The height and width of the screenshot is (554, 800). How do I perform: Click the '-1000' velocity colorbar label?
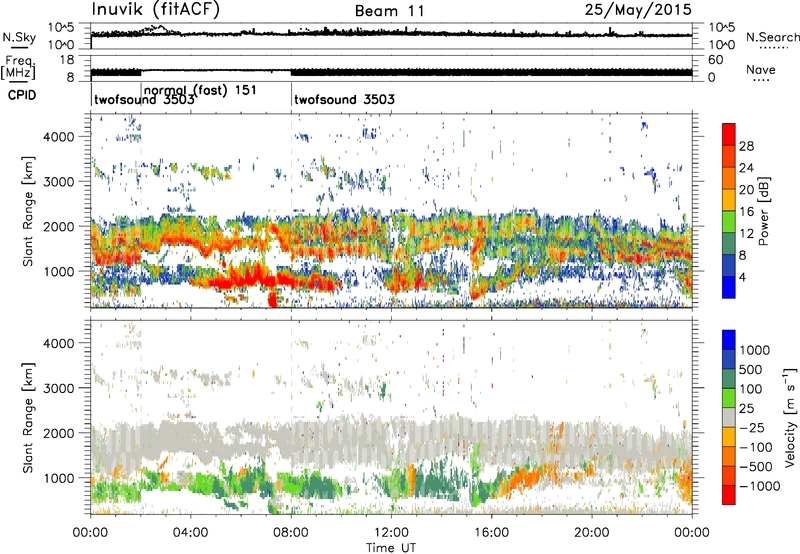tap(760, 486)
